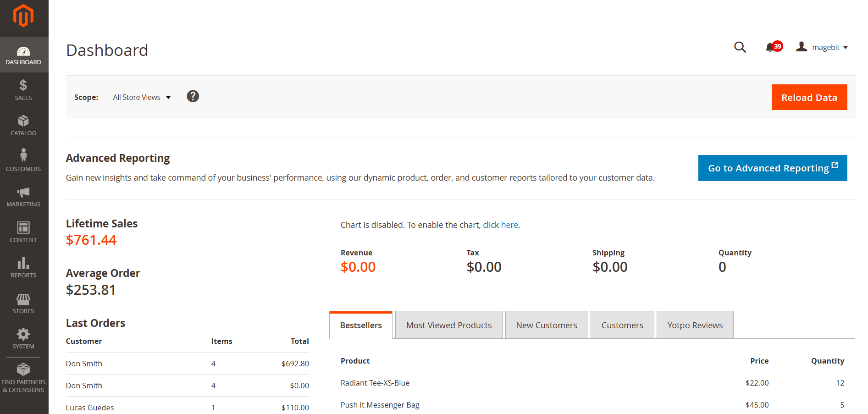868x414 pixels.
Task: Expand the All Store Views scope dropdown
Action: click(x=142, y=97)
